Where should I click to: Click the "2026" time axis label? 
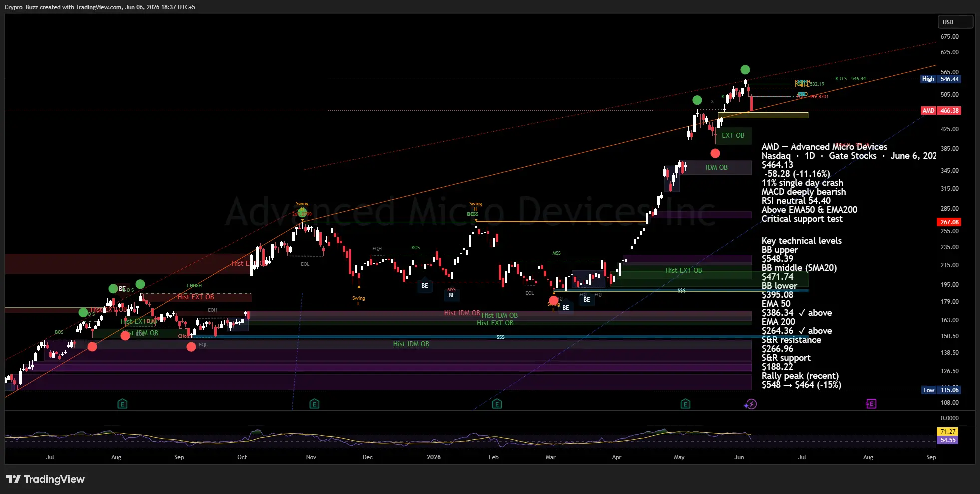434,457
